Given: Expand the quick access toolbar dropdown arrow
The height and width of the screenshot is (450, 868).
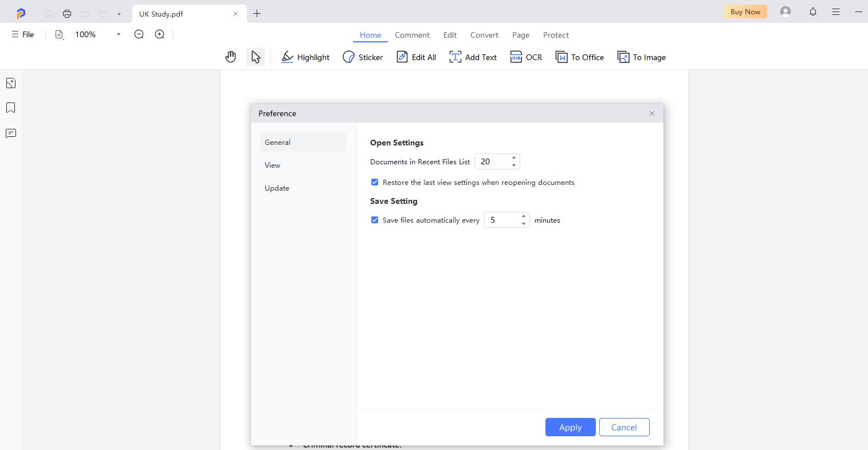Looking at the screenshot, I should click(x=119, y=14).
